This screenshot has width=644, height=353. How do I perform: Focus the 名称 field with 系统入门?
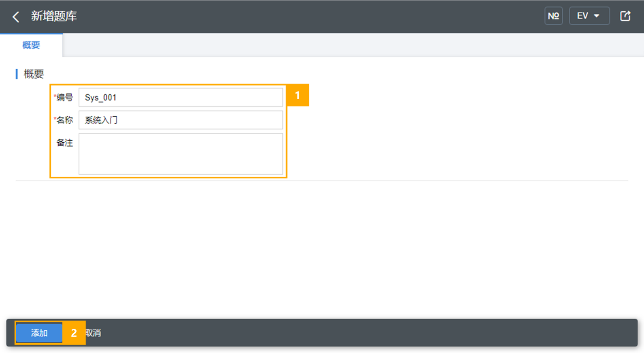[181, 120]
